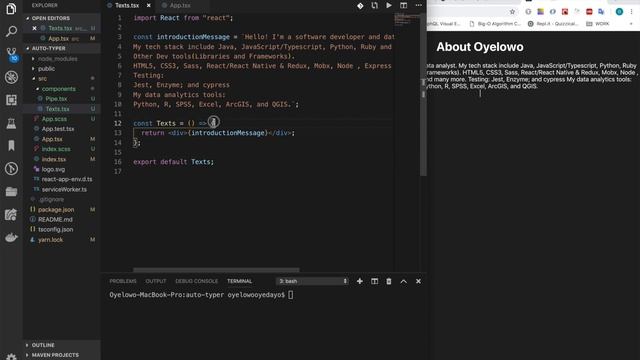Bookmark this page star in Chrome
This screenshot has height=360, width=640.
[512, 12]
